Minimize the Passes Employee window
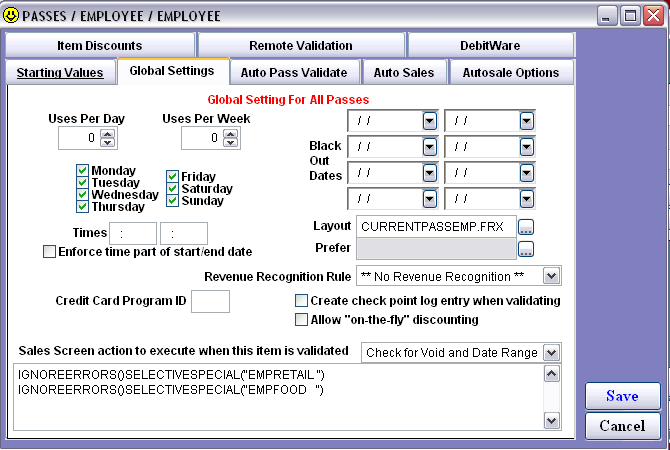 [x=607, y=16]
